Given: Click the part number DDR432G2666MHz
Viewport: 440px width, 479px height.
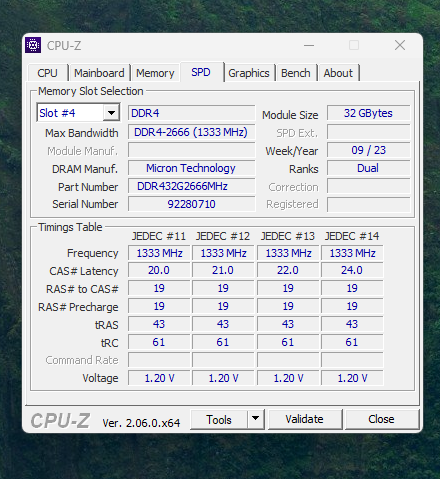Looking at the screenshot, I should click(x=192, y=186).
